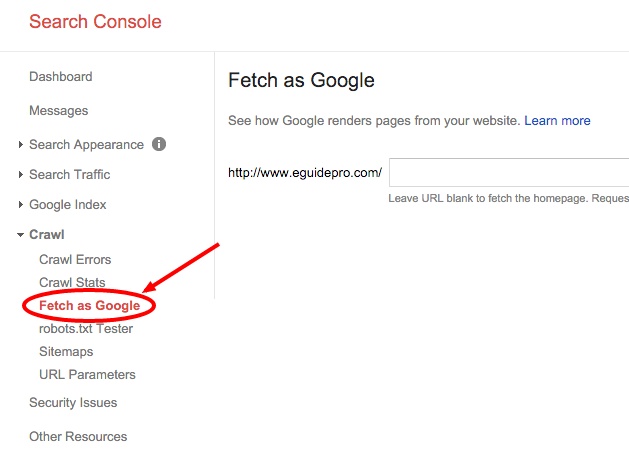
Task: Click the URL path input field
Action: [509, 172]
